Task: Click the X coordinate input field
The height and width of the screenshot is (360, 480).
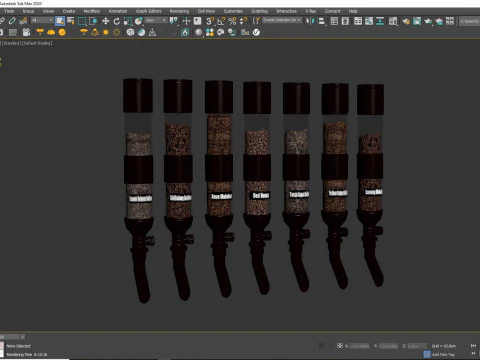Action: coord(359,346)
